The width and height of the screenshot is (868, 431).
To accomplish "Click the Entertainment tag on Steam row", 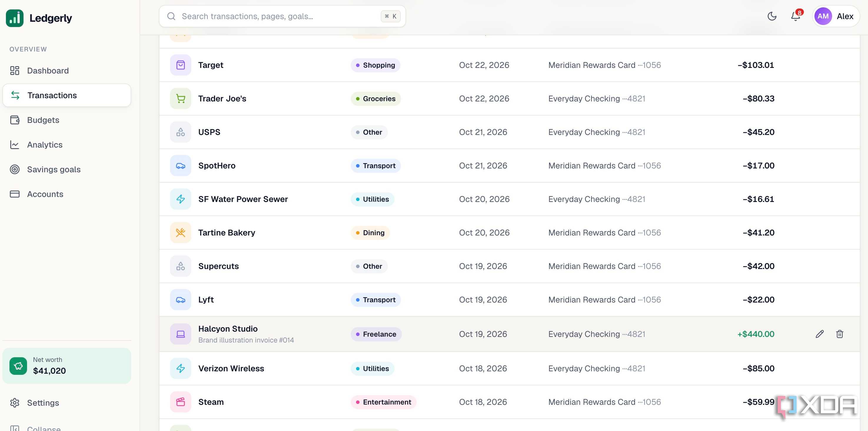I will tap(383, 402).
